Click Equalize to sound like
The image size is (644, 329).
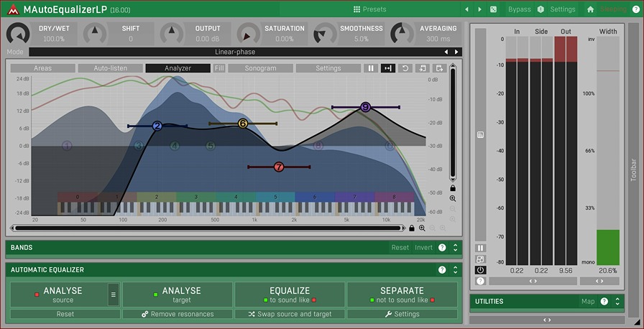290,295
